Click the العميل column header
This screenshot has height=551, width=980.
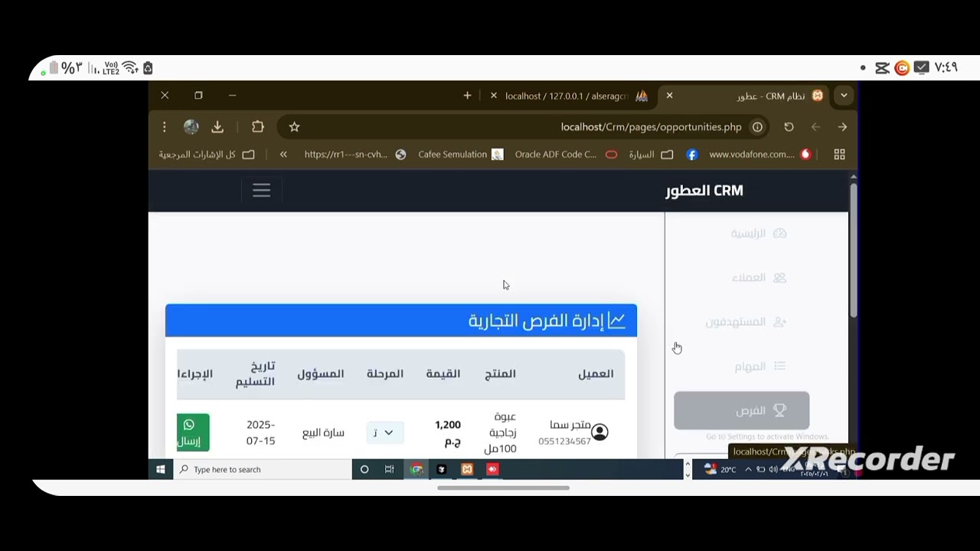pyautogui.click(x=596, y=373)
